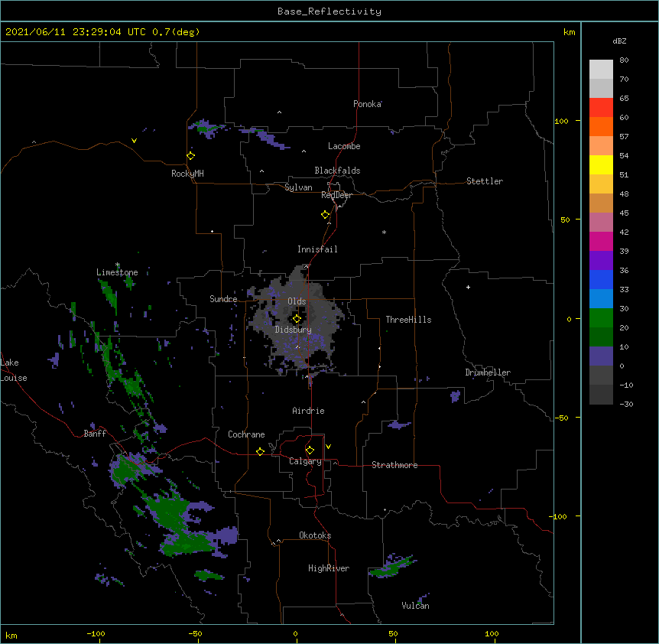The image size is (659, 644).
Task: Click the Didsbury city label
Action: point(294,330)
